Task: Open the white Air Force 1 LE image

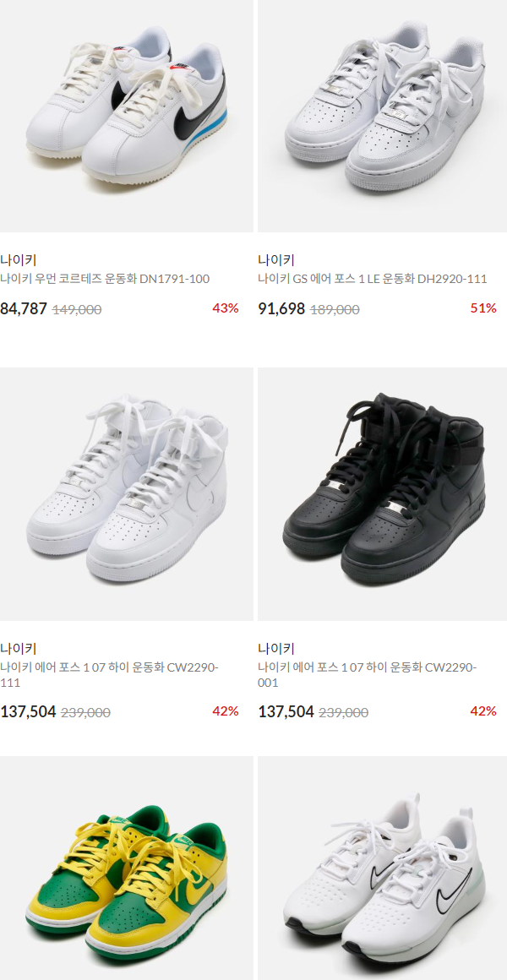Action: click(x=383, y=116)
